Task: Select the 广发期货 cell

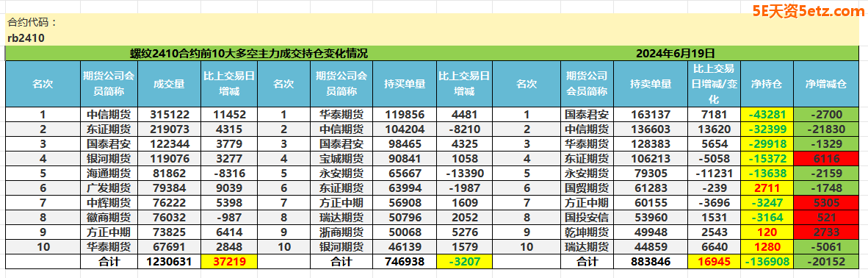Action: point(109,188)
